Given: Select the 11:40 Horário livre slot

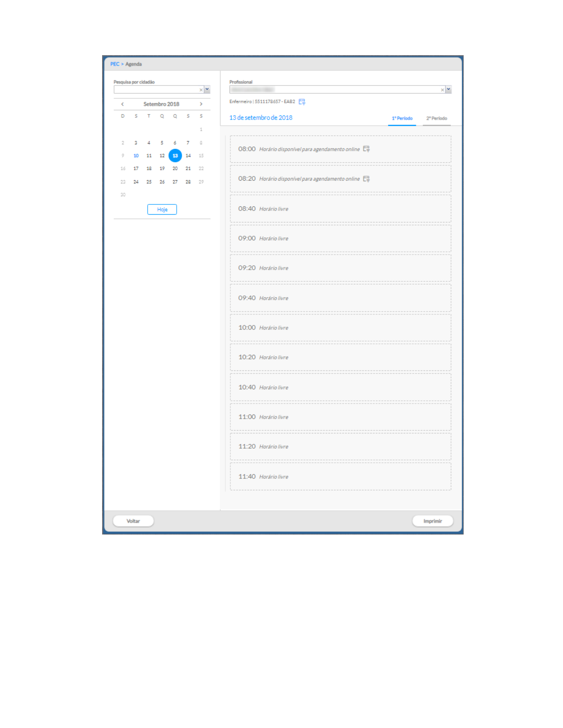Looking at the screenshot, I should [x=340, y=477].
